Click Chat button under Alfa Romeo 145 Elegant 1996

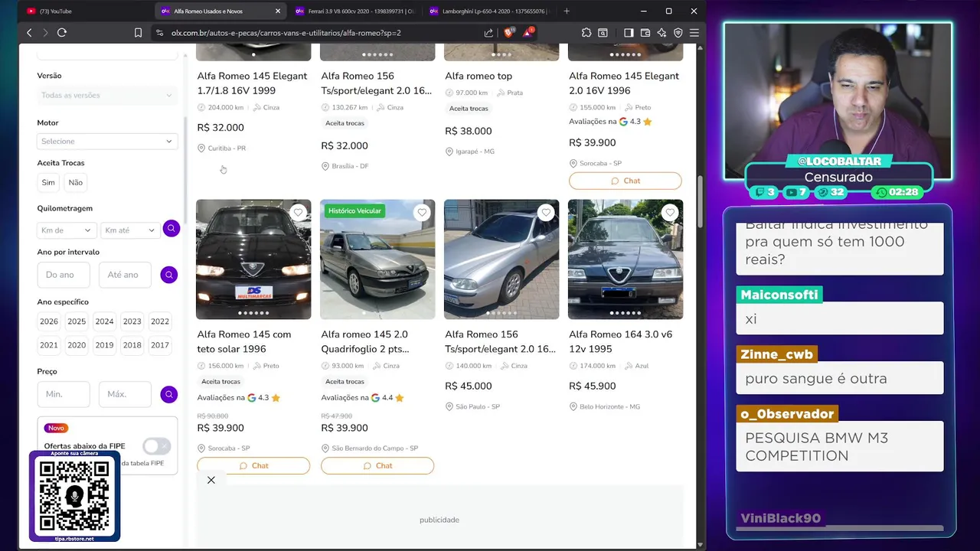pos(625,181)
